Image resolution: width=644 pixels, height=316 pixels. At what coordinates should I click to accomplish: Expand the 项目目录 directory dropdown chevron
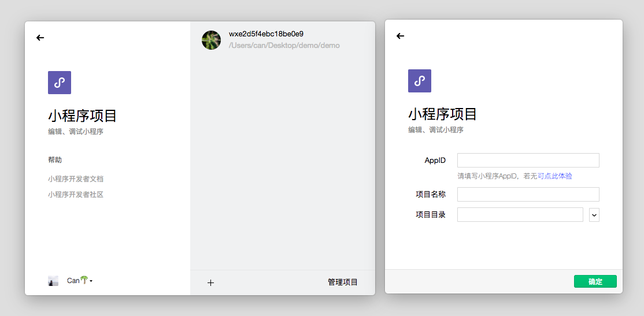(x=594, y=215)
